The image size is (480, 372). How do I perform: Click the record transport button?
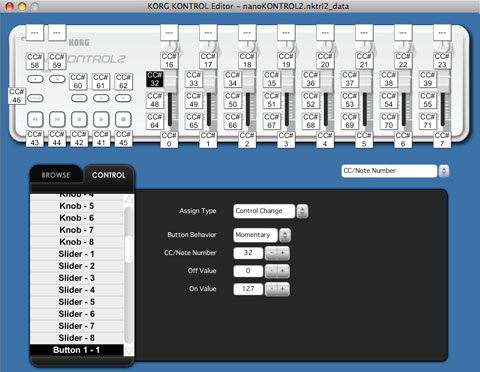pos(123,119)
